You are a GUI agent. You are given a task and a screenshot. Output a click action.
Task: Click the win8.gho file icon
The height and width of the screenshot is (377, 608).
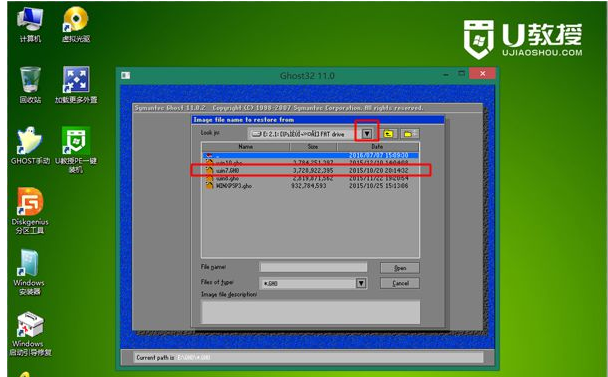(209, 178)
